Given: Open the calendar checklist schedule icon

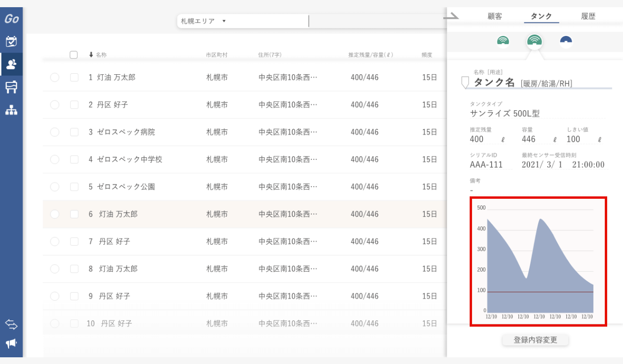Looking at the screenshot, I should [11, 41].
